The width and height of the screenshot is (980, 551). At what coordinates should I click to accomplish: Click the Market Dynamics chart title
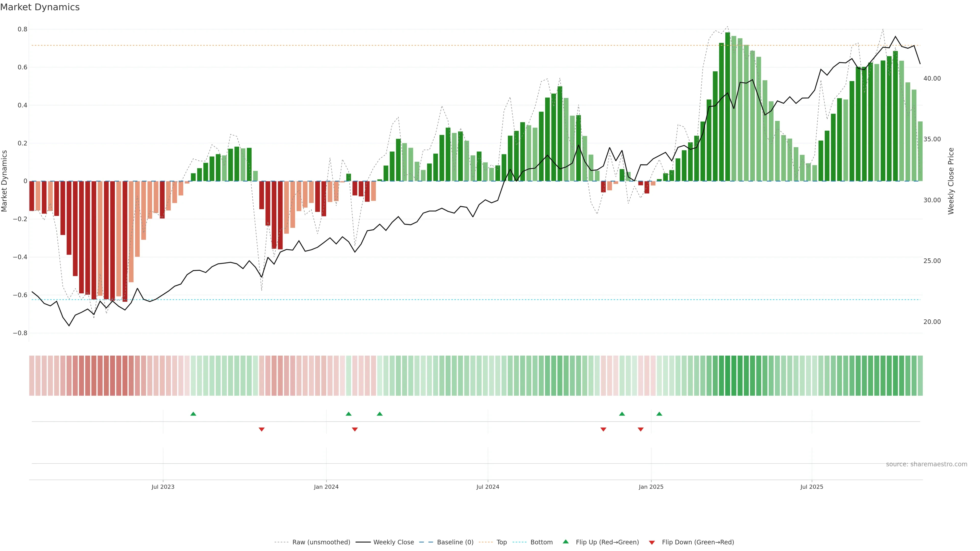(x=40, y=7)
